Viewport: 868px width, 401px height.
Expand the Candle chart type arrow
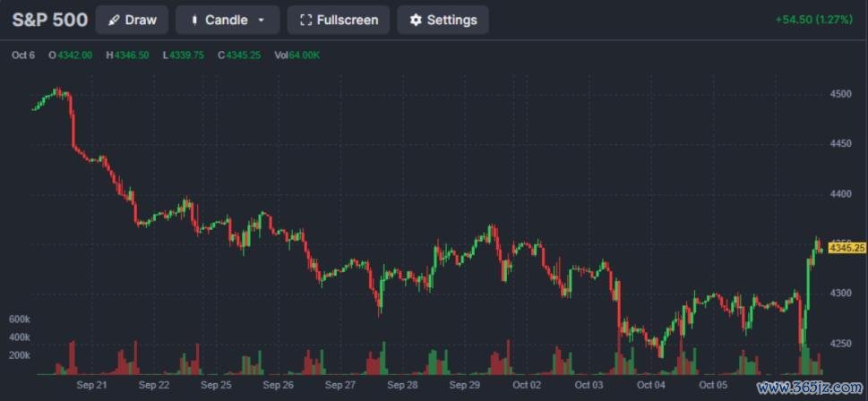coord(262,21)
